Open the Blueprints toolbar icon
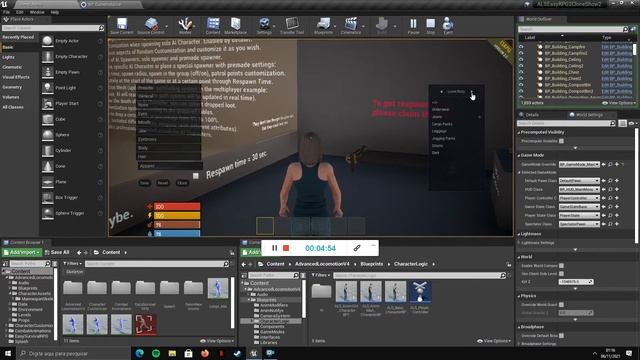This screenshot has width=640, height=360. (x=323, y=24)
